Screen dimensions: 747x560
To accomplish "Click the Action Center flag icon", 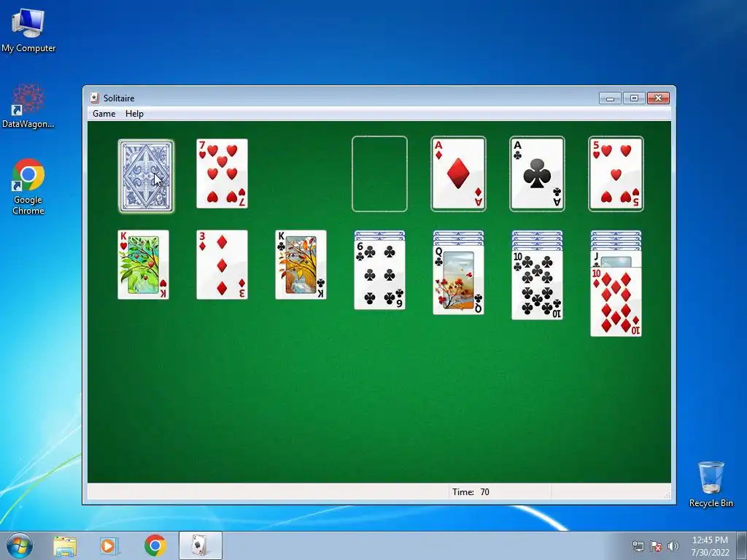I will 656,546.
